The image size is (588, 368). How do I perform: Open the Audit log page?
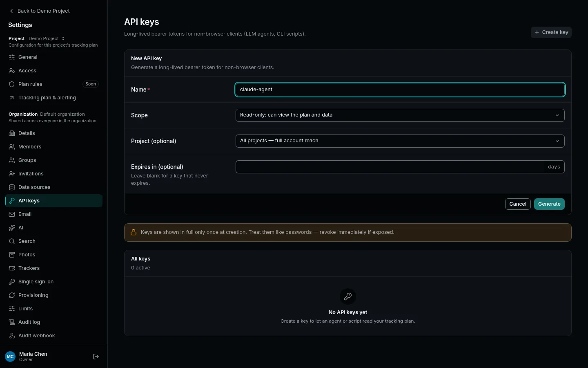(53, 322)
